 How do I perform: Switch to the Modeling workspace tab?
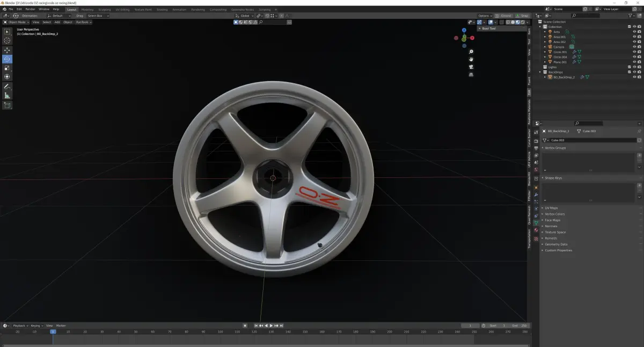pos(87,9)
